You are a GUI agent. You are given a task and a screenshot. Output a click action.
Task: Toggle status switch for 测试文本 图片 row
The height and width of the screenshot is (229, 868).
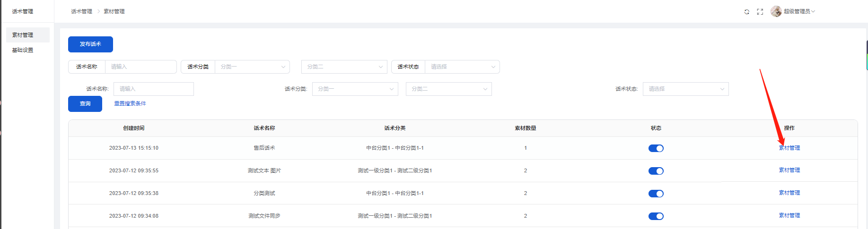coord(656,171)
